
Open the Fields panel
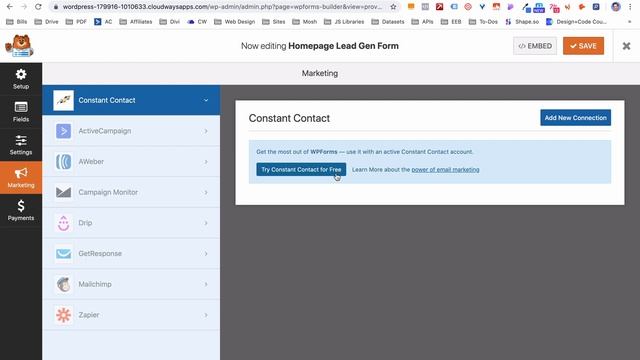(x=21, y=112)
